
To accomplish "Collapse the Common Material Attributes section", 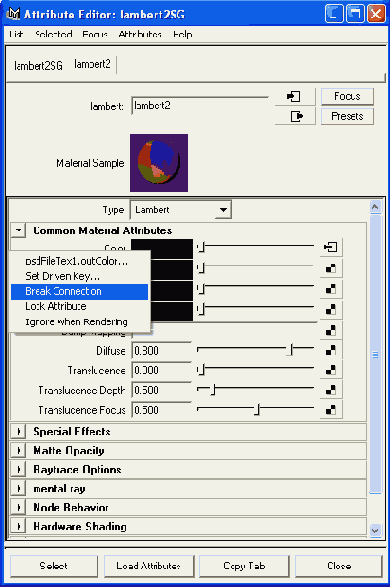I will click(x=18, y=230).
